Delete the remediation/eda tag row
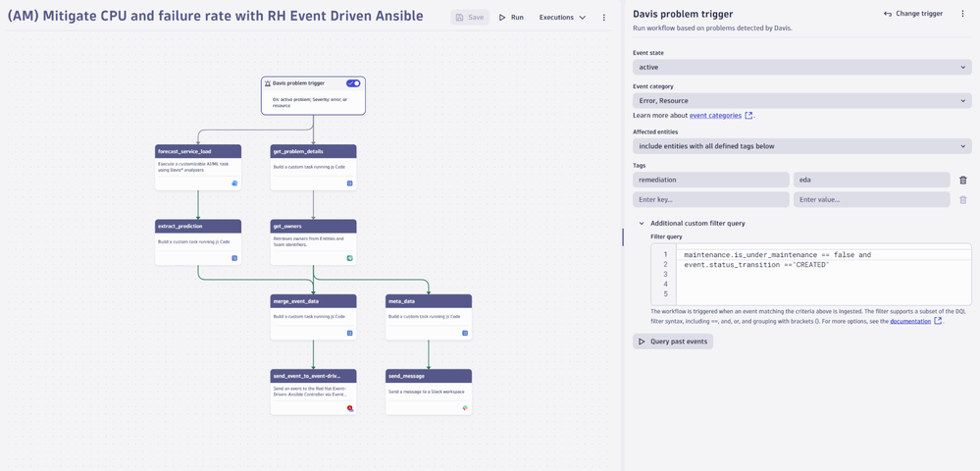The image size is (980, 471). pyautogui.click(x=962, y=181)
